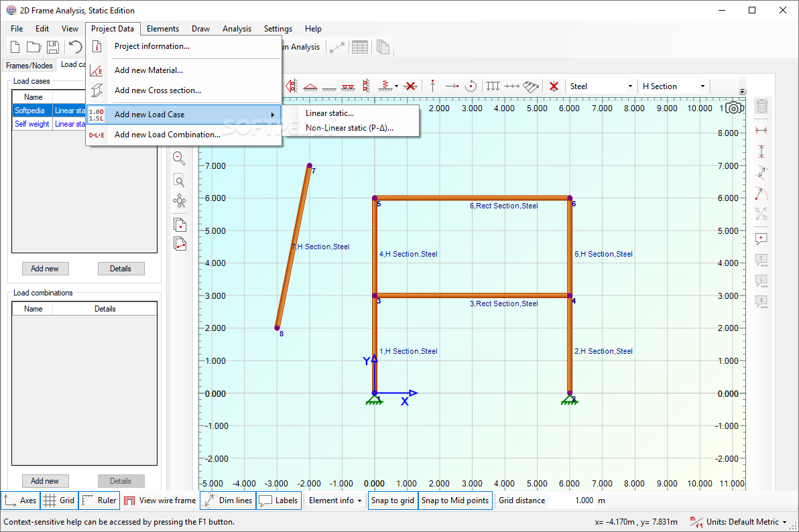Take a screenshot with the camera icon

[734, 108]
